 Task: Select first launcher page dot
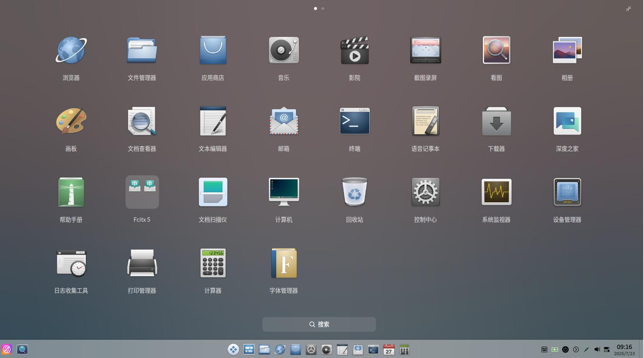[316, 9]
